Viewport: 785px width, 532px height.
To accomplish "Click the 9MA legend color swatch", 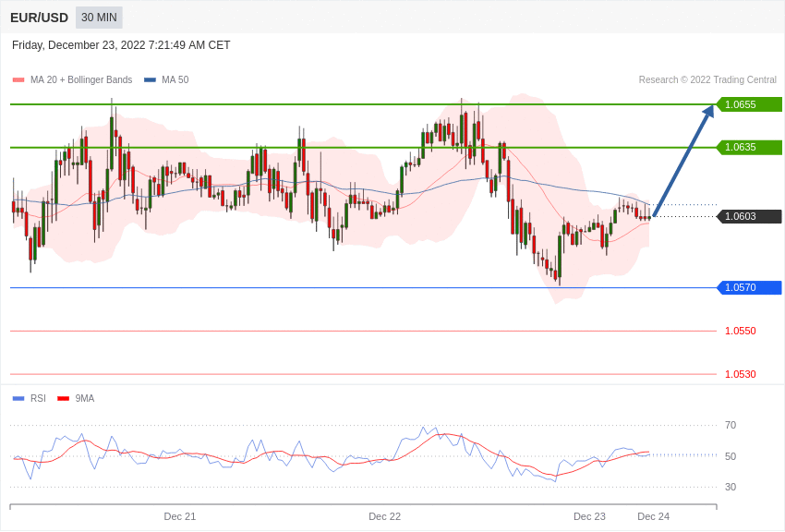I will (64, 399).
